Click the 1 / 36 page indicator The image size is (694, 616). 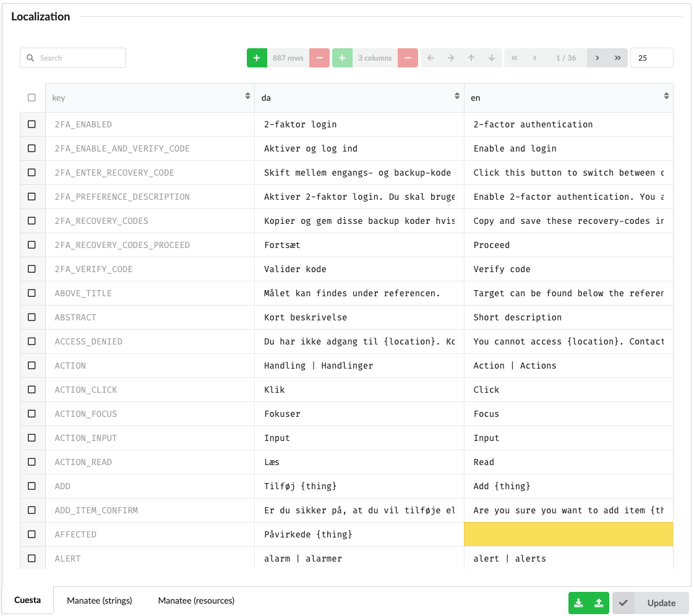coord(566,58)
